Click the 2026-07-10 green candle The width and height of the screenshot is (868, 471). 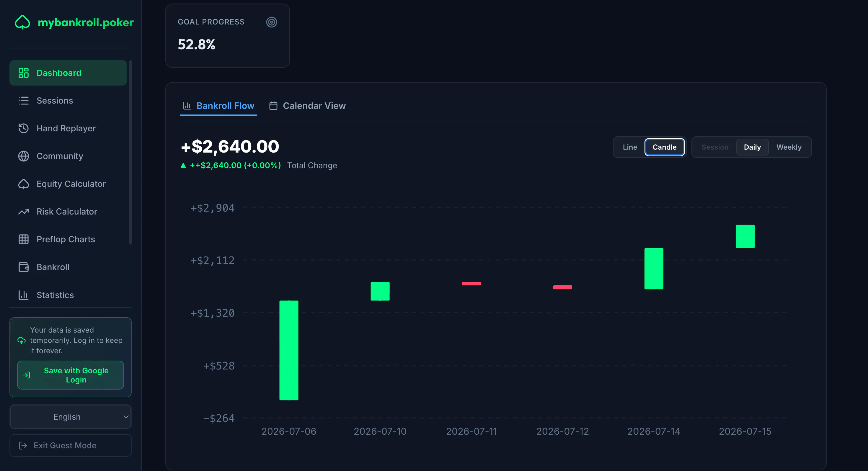[380, 291]
